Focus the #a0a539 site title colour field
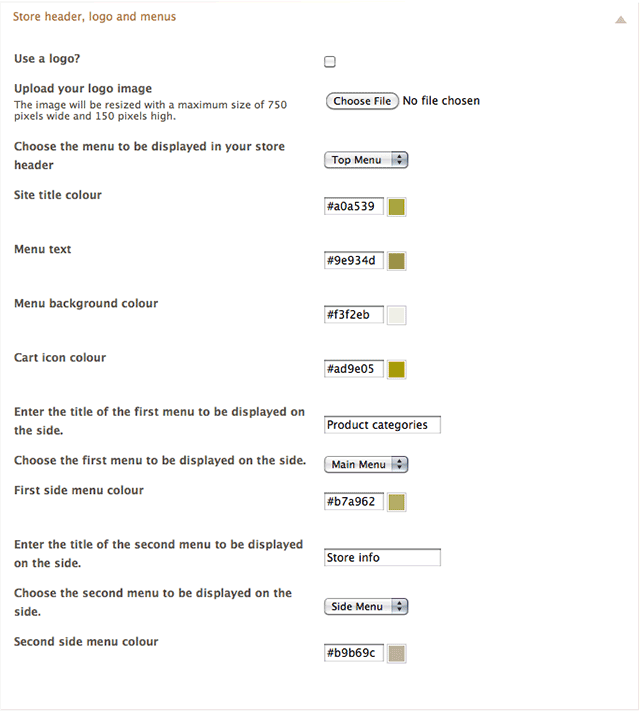Screen dimensions: 640x711 point(354,206)
